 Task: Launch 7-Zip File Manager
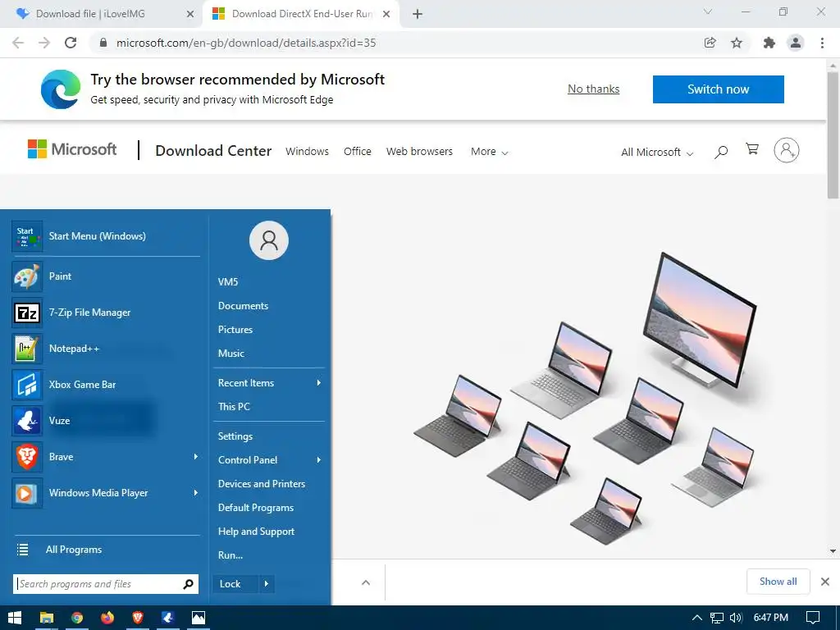(106, 313)
